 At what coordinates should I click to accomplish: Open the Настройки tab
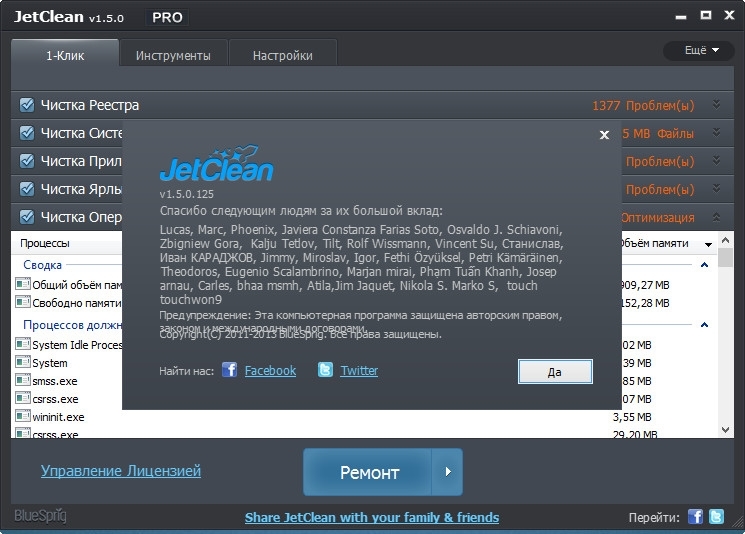(x=283, y=55)
